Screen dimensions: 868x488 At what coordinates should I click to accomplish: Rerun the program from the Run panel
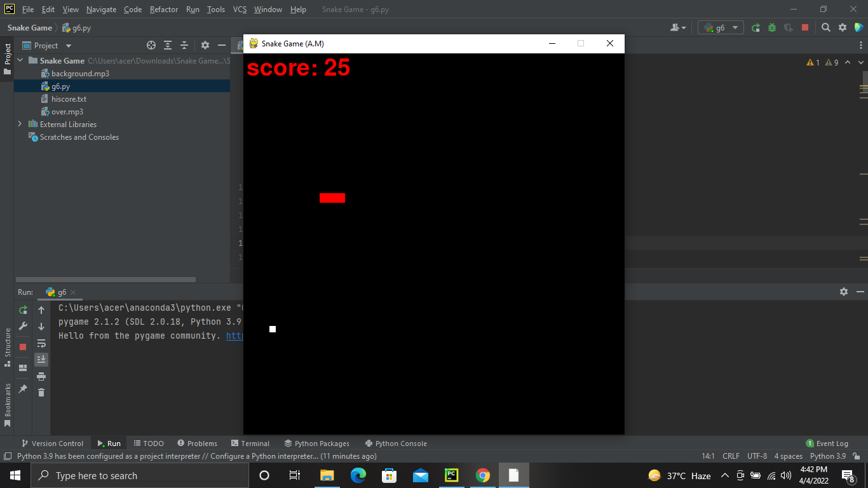(22, 310)
